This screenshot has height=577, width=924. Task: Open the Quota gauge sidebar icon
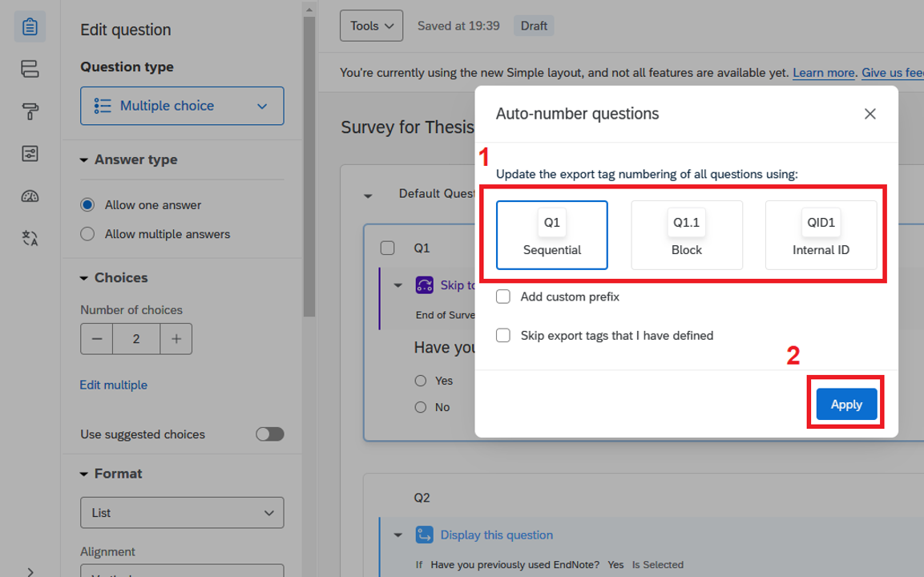coord(30,196)
